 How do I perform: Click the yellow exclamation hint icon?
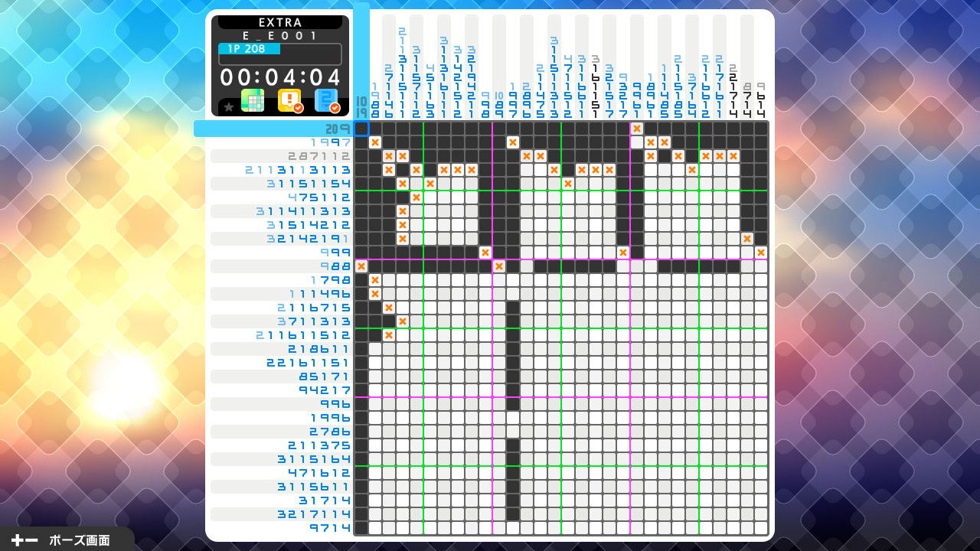pyautogui.click(x=290, y=100)
